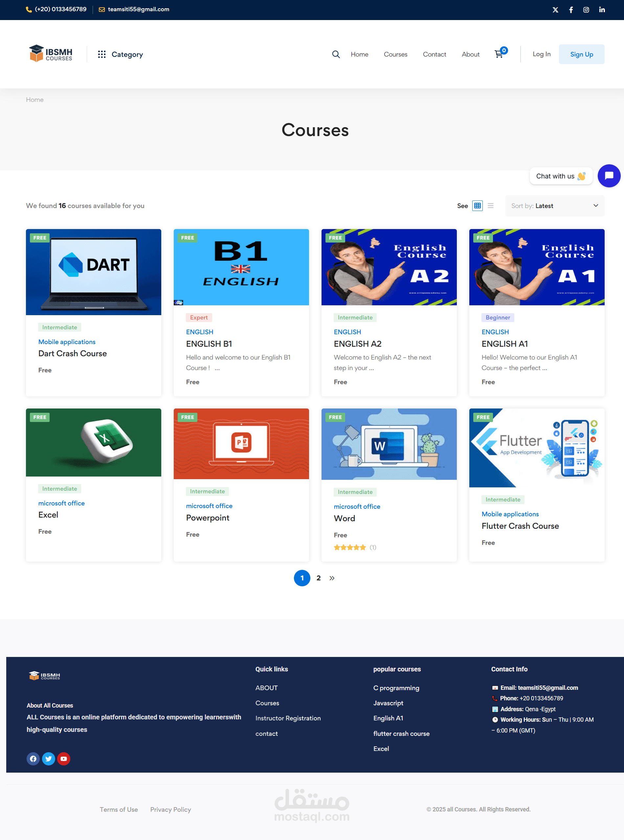The height and width of the screenshot is (840, 624).
Task: Open the footer Facebook round icon
Action: tap(33, 758)
